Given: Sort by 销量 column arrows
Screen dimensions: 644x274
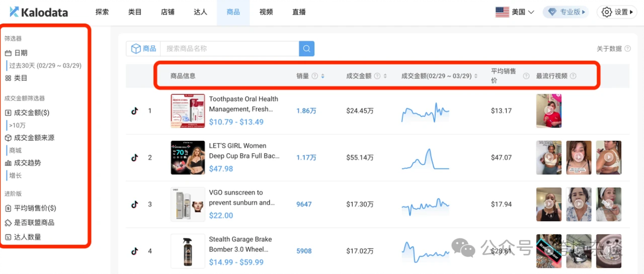Looking at the screenshot, I should (x=323, y=76).
